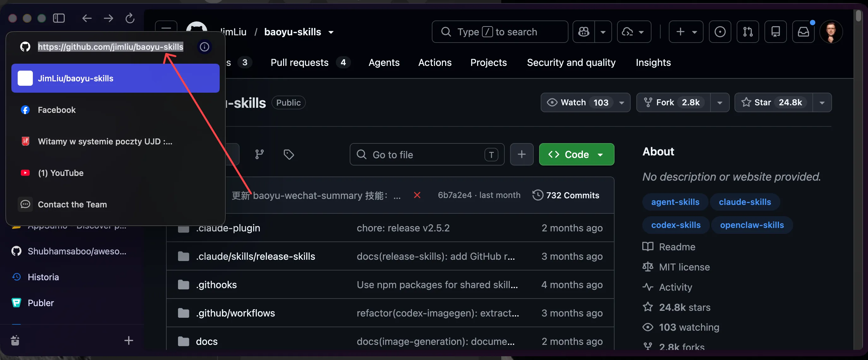Open the Repositories icon in GitHub header
The width and height of the screenshot is (868, 360).
click(775, 32)
